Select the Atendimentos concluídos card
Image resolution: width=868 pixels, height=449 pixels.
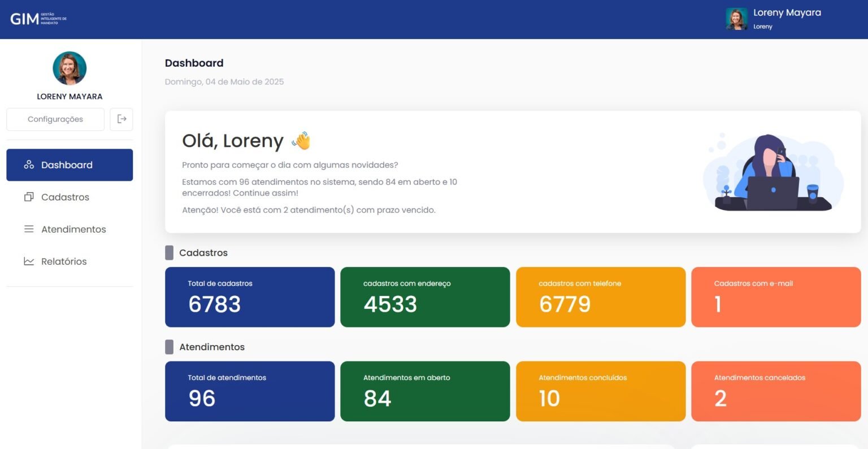[x=601, y=391]
